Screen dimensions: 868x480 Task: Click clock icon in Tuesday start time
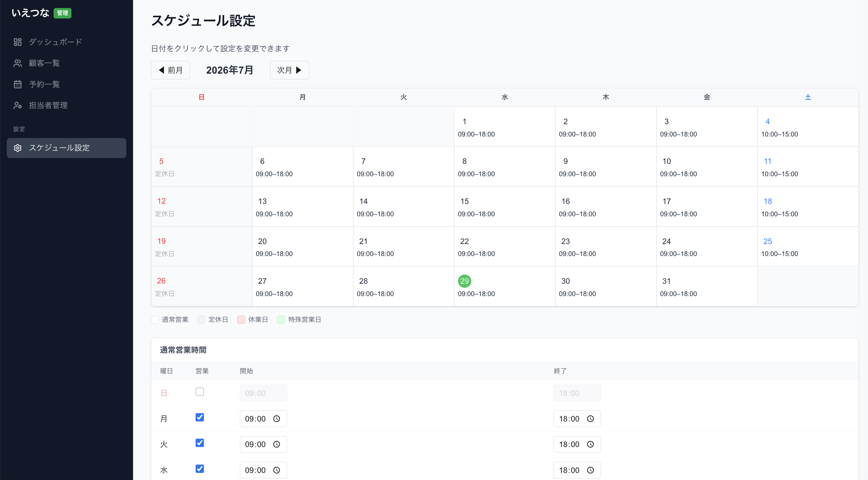tap(277, 444)
